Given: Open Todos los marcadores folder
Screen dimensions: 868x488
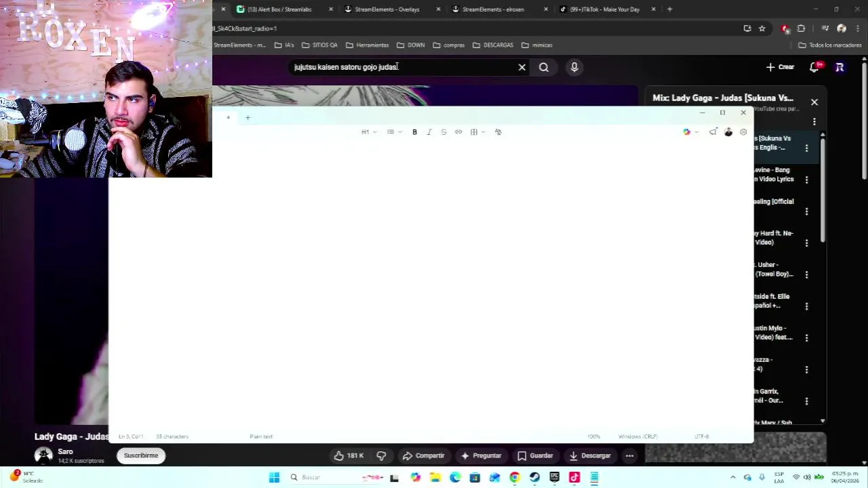Looking at the screenshot, I should click(x=830, y=45).
